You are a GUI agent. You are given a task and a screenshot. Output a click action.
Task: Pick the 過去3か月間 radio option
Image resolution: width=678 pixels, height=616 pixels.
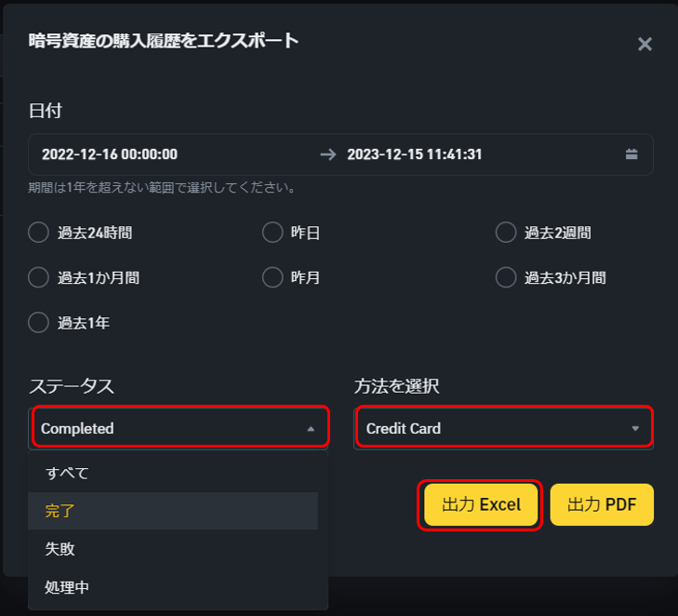click(x=506, y=277)
